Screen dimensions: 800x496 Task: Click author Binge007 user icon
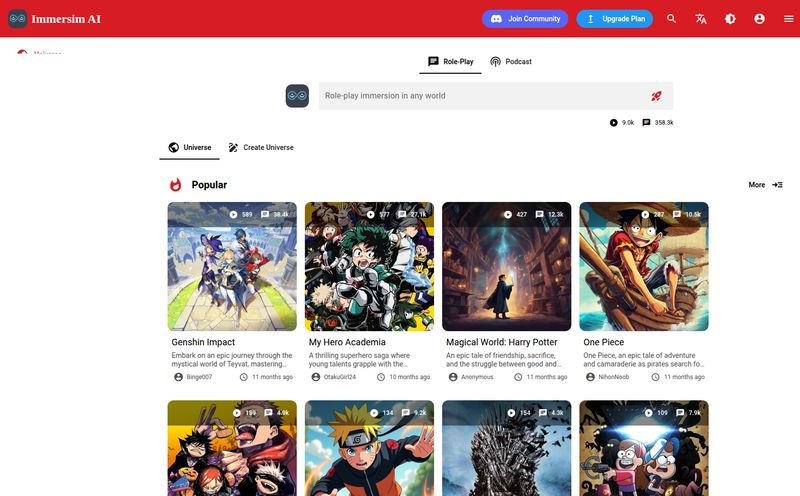click(x=179, y=377)
